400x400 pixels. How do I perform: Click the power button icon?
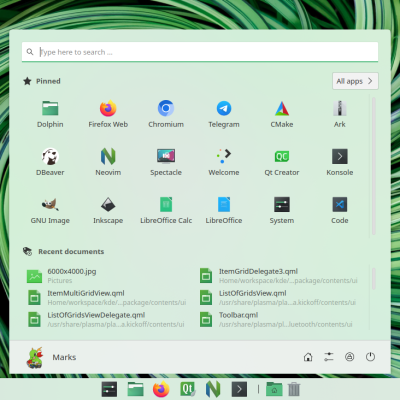[x=370, y=357]
